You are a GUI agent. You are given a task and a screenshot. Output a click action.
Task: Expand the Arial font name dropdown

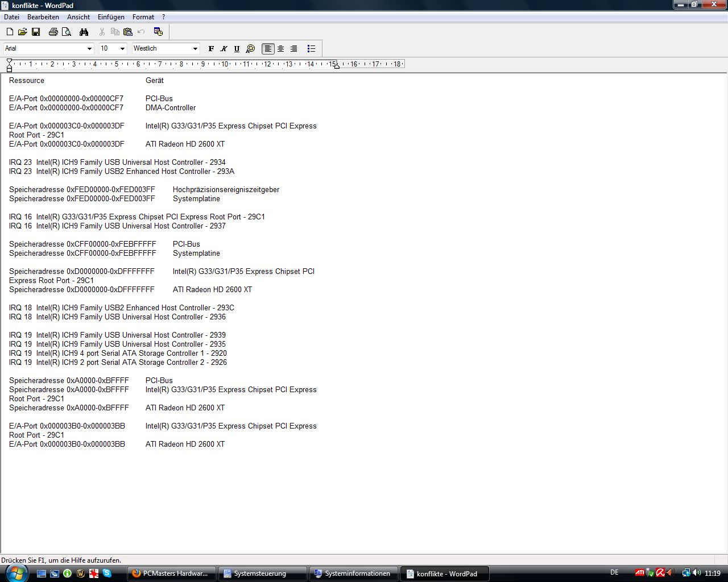[89, 49]
